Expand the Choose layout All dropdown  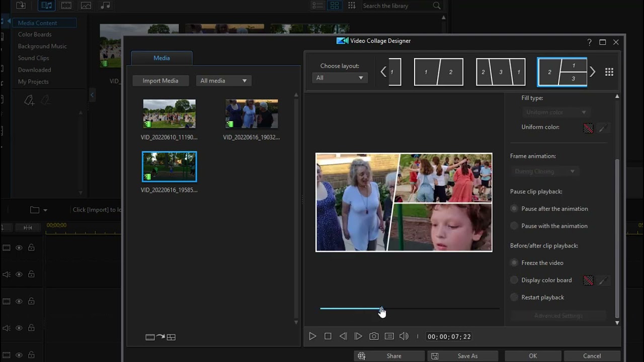coord(340,78)
